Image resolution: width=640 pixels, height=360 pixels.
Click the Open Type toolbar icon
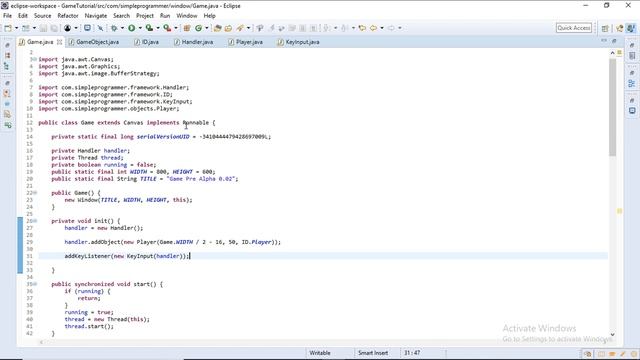pos(218,28)
